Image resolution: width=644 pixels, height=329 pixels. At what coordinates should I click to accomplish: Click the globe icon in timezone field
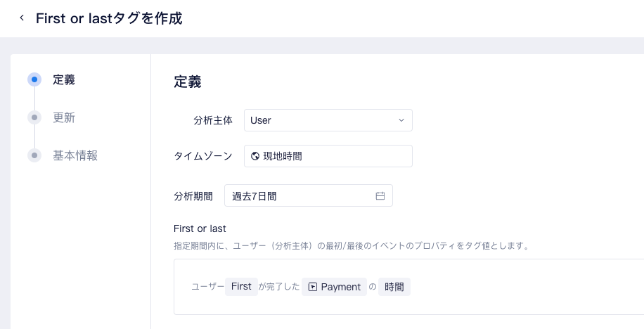pyautogui.click(x=255, y=156)
